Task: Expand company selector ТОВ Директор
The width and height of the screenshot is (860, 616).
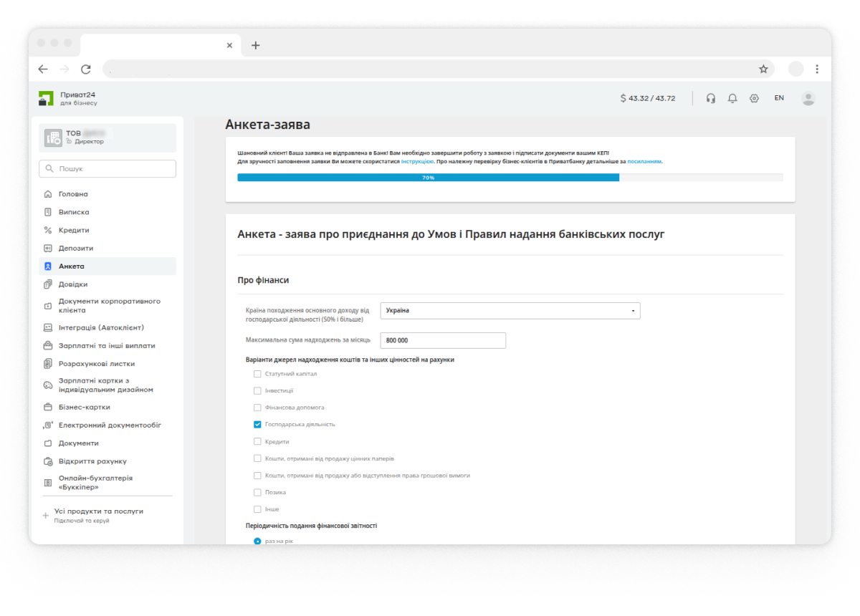Action: (107, 138)
